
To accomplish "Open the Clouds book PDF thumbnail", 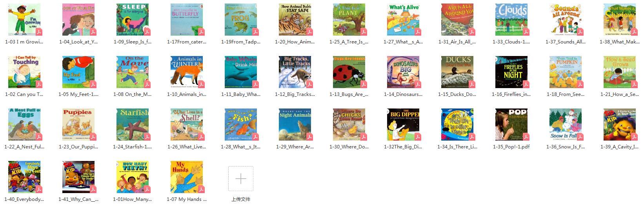I will tap(511, 20).
